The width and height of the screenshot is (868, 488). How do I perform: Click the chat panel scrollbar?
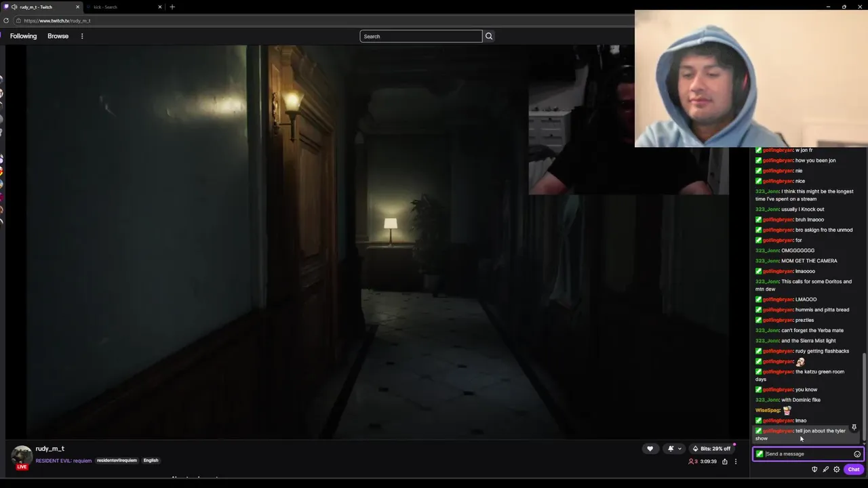point(865,396)
